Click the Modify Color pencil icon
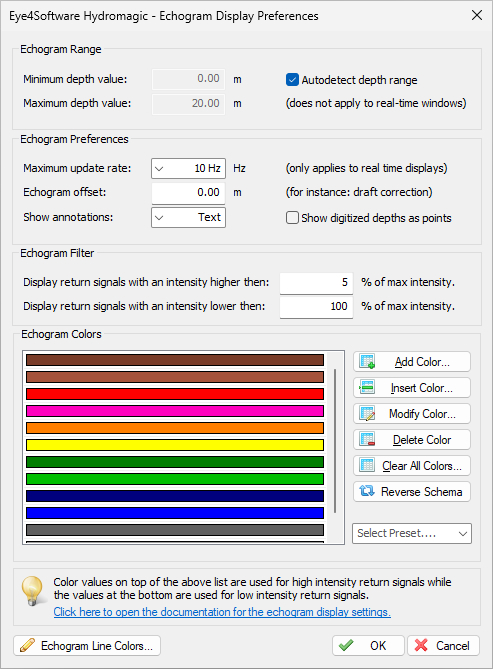 pos(367,413)
